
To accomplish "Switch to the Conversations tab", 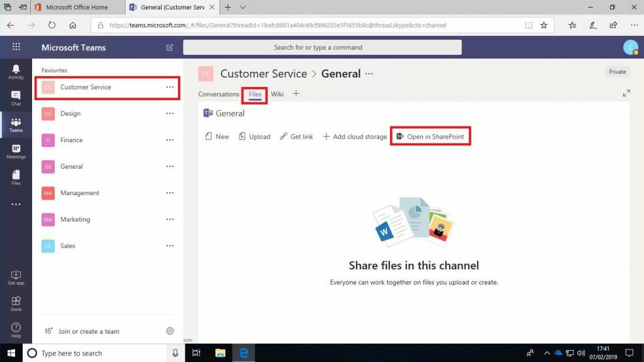I will [218, 94].
